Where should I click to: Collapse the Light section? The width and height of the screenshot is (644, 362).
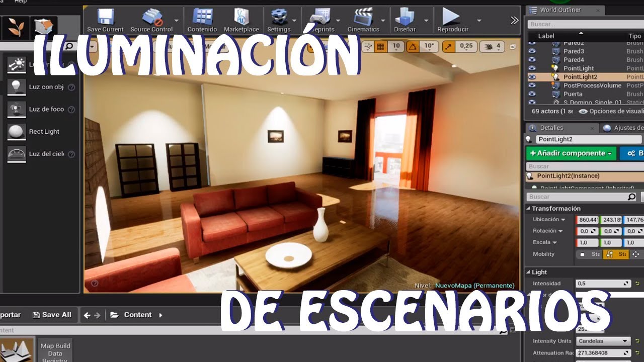(528, 273)
